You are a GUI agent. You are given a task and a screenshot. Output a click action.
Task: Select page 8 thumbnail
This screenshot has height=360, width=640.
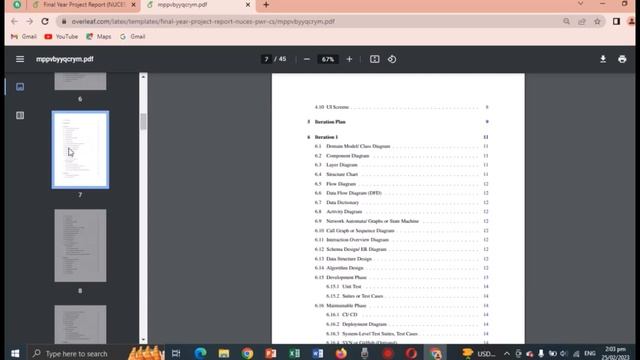(80, 245)
